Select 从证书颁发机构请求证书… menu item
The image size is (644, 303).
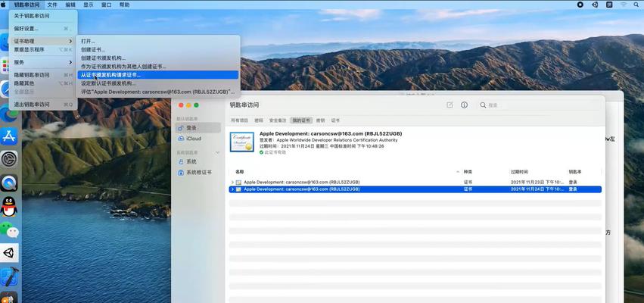point(157,75)
